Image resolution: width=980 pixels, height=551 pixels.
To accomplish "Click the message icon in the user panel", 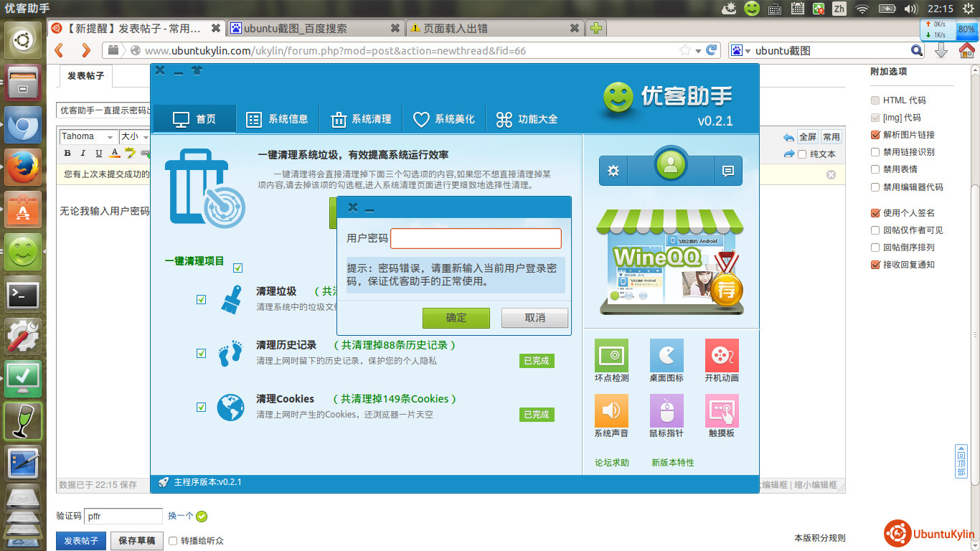I will tap(727, 171).
